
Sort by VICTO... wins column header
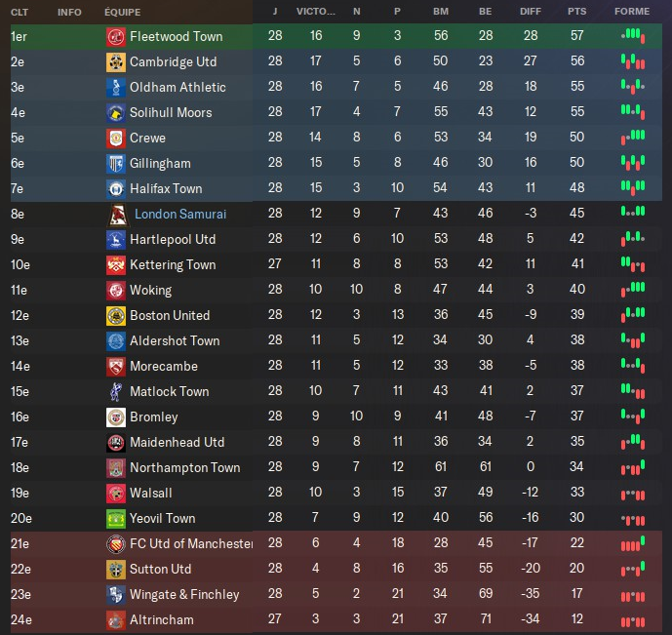315,12
